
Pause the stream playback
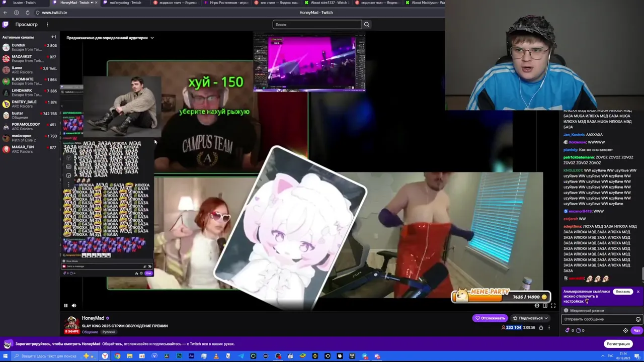coord(65,305)
